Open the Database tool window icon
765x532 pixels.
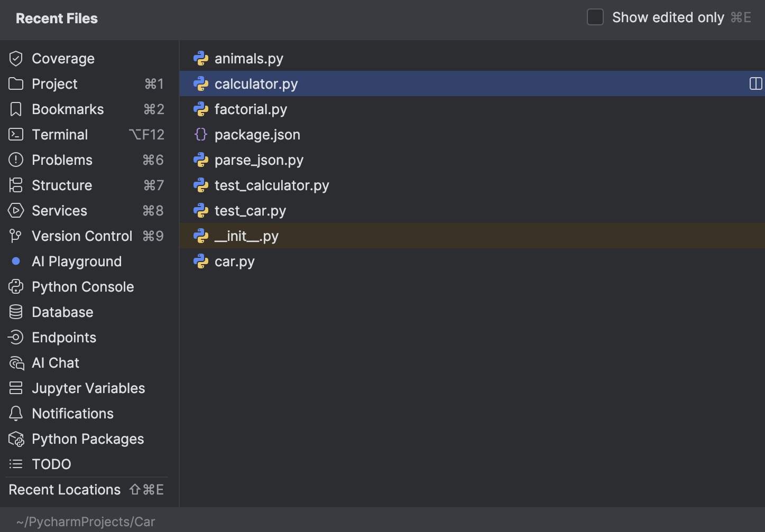click(15, 312)
